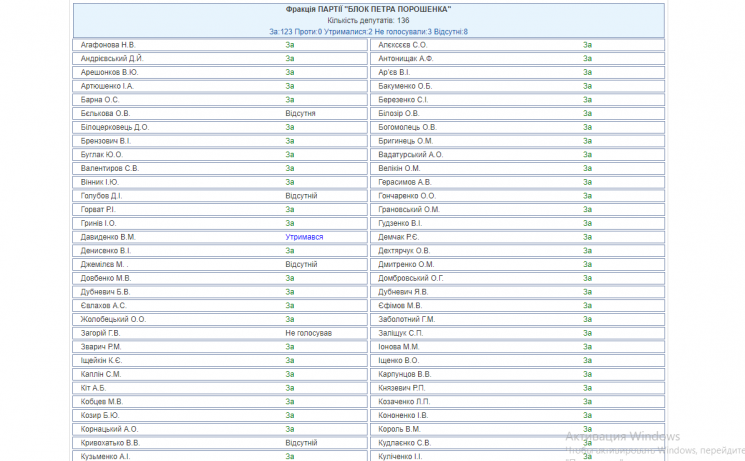Click the "За" vote of Корнацький А.О.
The width and height of the screenshot is (745, 461).
click(289, 430)
